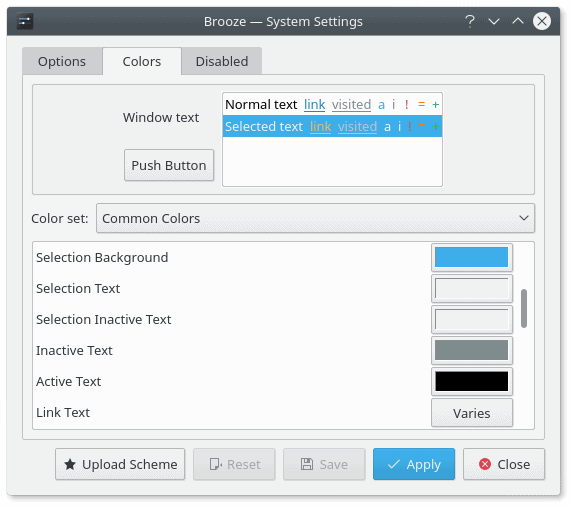This screenshot has width=573, height=508.
Task: Select the Colors tab
Action: coord(142,61)
